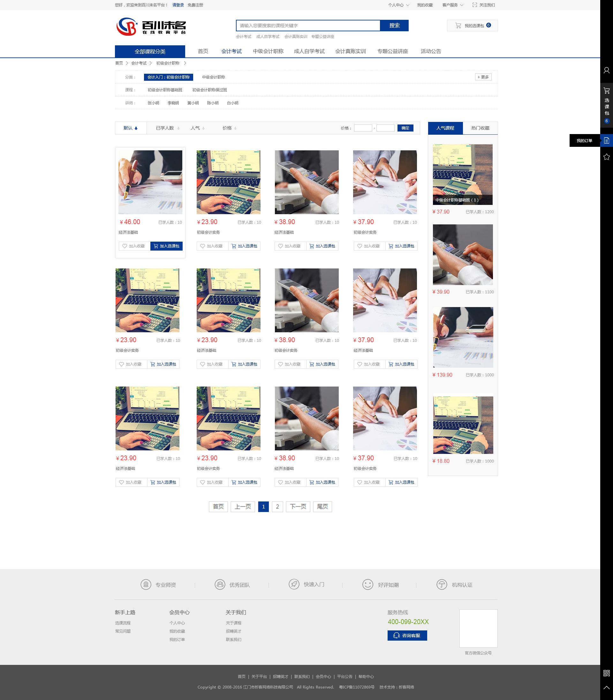
Task: Go to the 下一页 pagination button
Action: pos(298,507)
